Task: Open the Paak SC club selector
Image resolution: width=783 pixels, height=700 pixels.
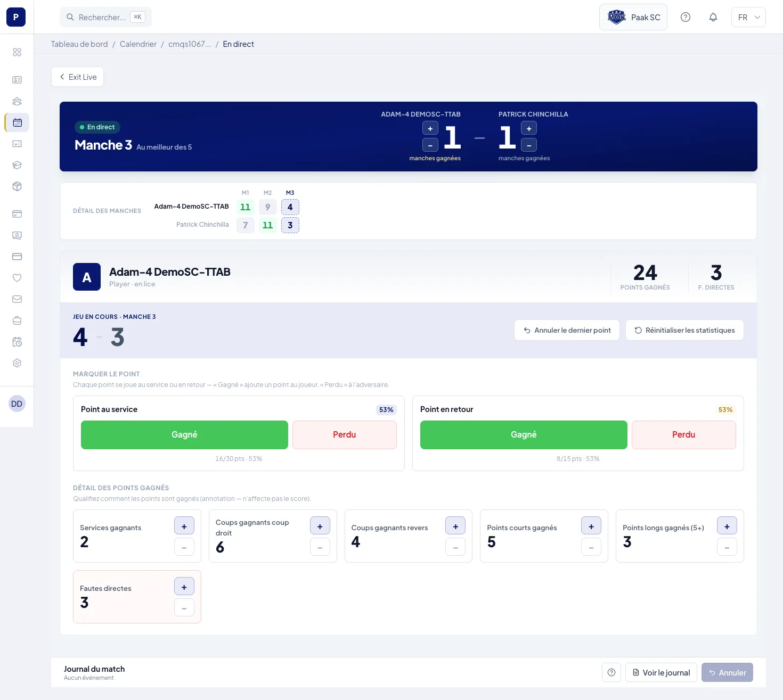Action: tap(633, 17)
